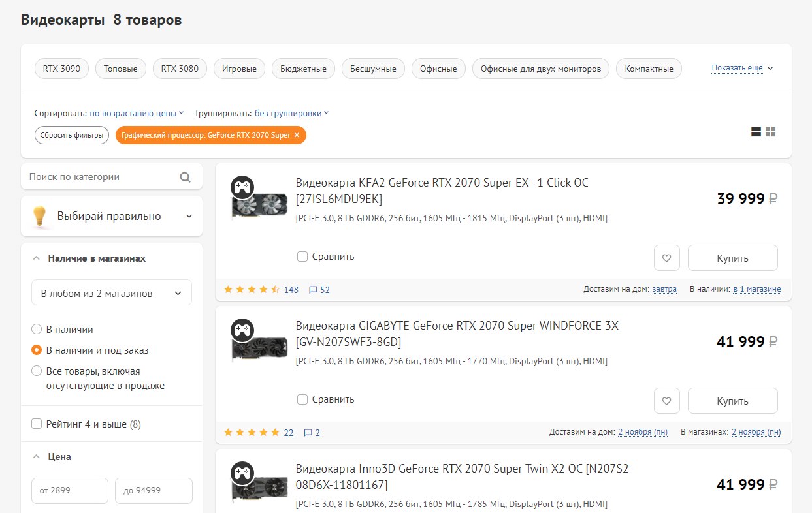Remove GeForce RTX 2070 Super filter tag
The image size is (812, 513).
297,135
